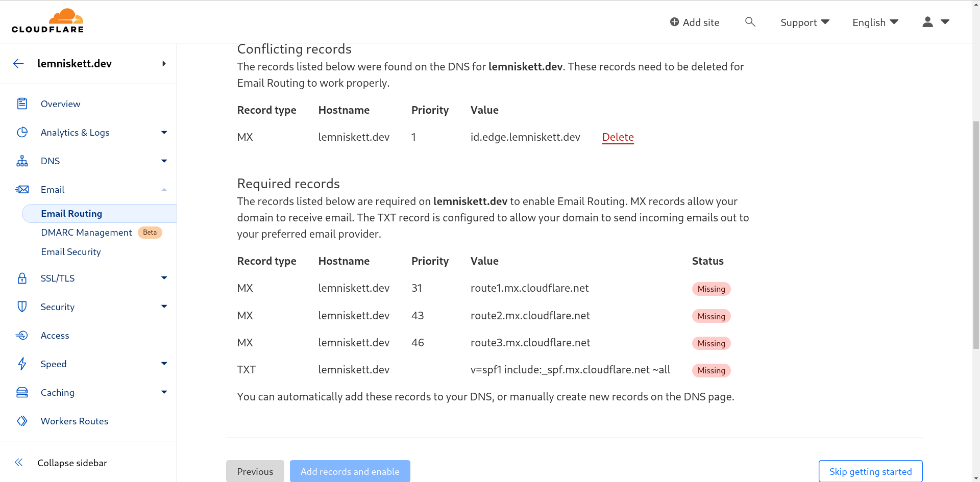
Task: Click the Overview clipboard icon
Action: (x=22, y=104)
